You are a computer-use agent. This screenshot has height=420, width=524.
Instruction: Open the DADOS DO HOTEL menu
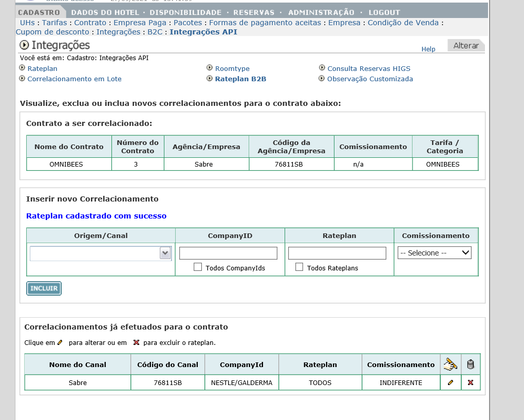pos(105,13)
